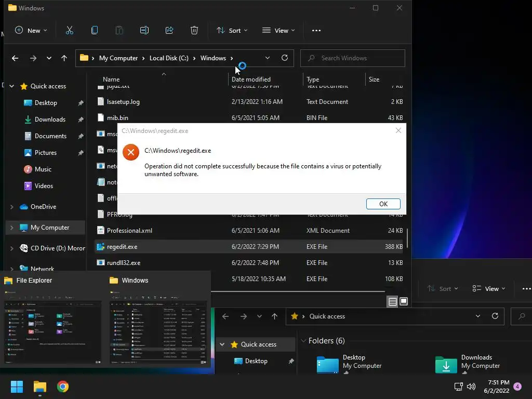Expand OneDrive in navigation pane
532x399 pixels.
(x=11, y=207)
